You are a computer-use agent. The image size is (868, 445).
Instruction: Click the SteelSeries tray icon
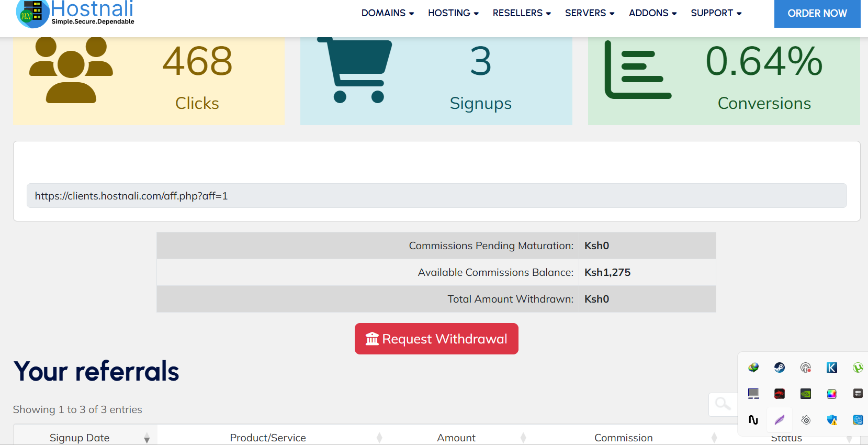click(x=806, y=420)
